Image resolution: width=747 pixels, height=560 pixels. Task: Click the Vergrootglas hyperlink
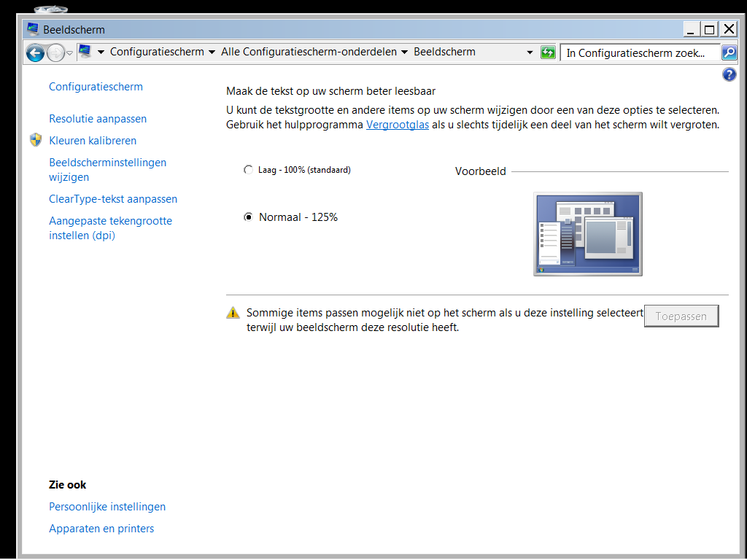398,125
